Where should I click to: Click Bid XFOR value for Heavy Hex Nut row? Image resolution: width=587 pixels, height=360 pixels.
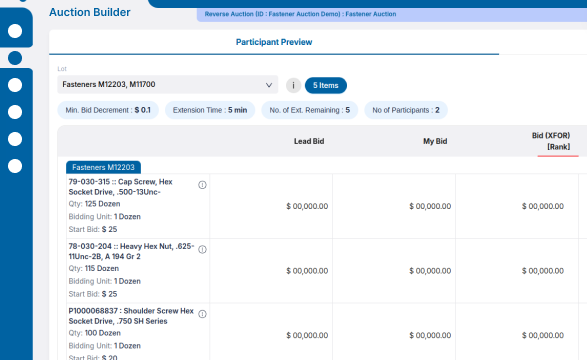543,271
